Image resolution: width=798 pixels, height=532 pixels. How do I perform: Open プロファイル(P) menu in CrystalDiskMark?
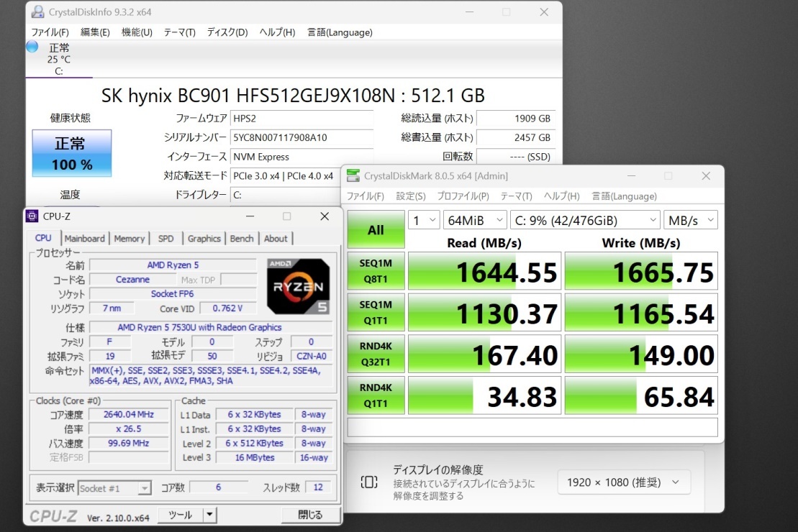click(x=463, y=196)
